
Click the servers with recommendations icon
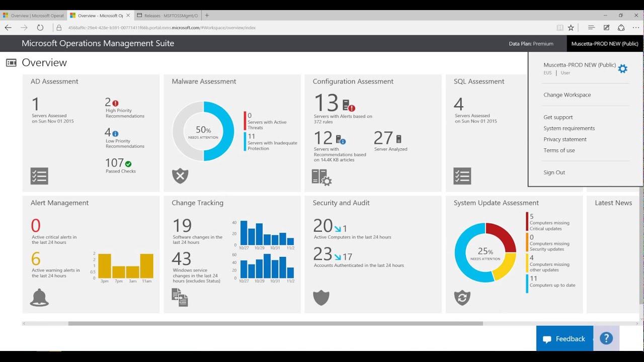click(341, 139)
